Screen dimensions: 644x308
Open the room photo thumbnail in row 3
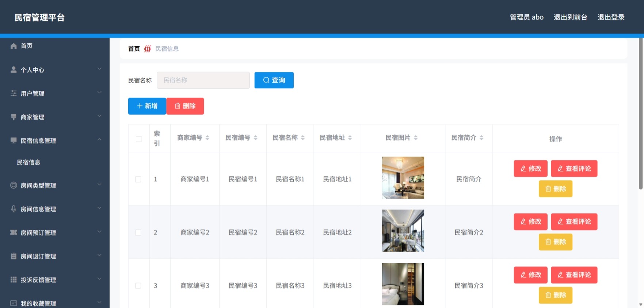pyautogui.click(x=403, y=284)
